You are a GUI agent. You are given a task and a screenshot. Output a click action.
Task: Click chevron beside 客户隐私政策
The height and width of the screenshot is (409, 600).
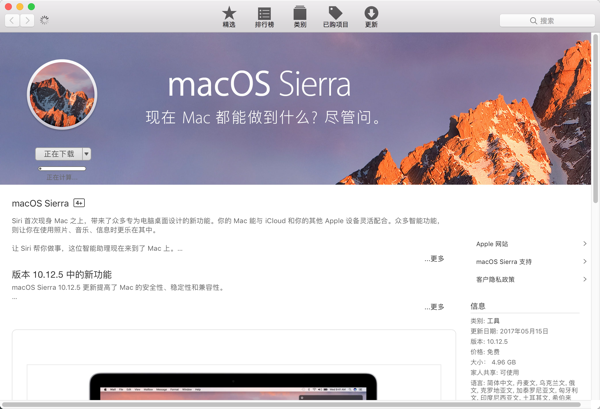pyautogui.click(x=585, y=279)
